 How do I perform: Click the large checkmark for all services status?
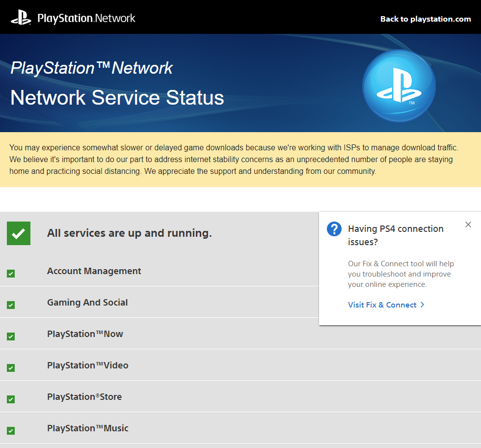pos(18,233)
